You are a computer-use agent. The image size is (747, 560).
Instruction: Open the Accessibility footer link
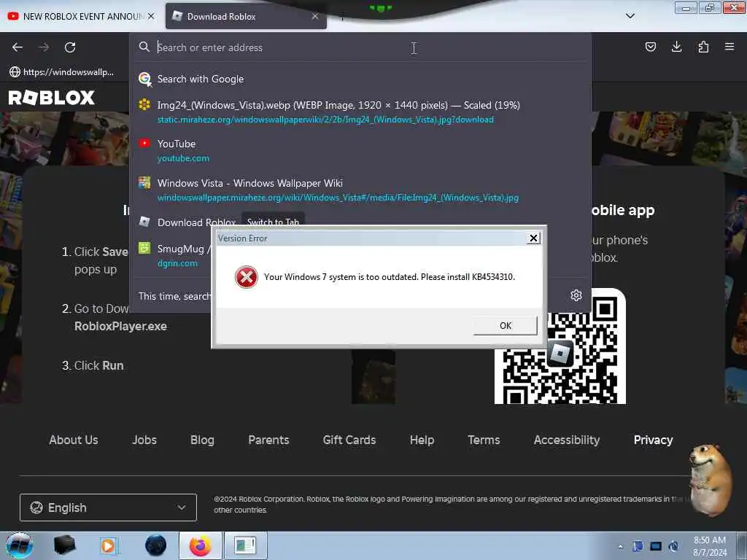567,440
